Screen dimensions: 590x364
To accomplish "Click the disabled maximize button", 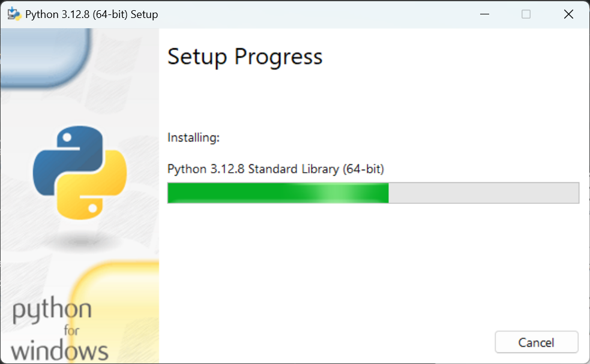I will point(526,14).
